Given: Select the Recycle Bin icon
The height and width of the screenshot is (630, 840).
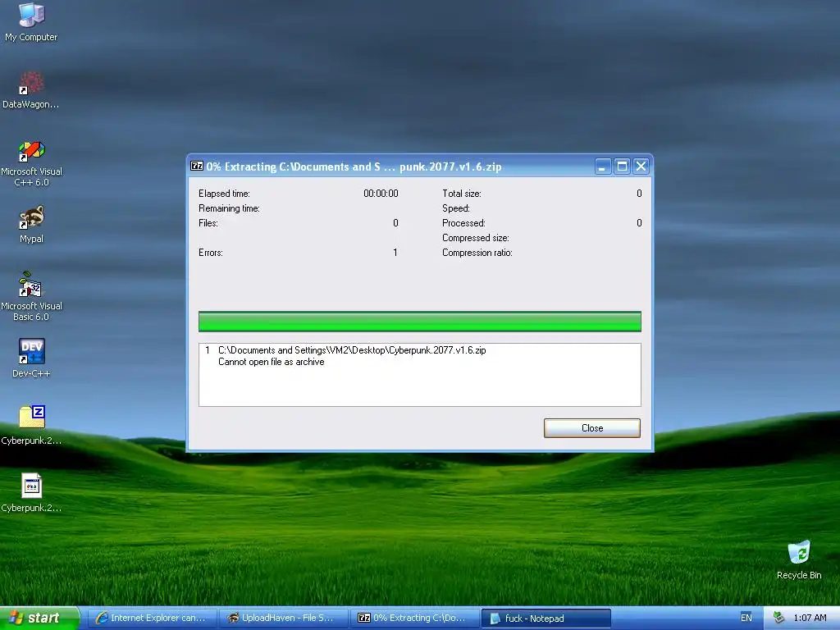Looking at the screenshot, I should point(799,559).
